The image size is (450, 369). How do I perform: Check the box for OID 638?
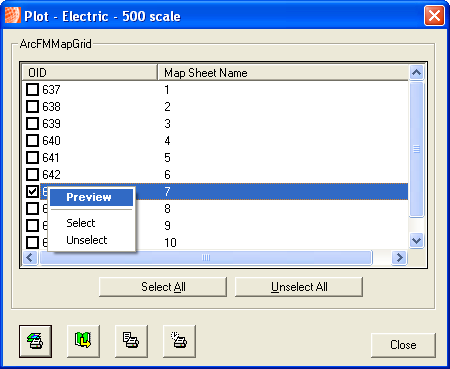32,106
